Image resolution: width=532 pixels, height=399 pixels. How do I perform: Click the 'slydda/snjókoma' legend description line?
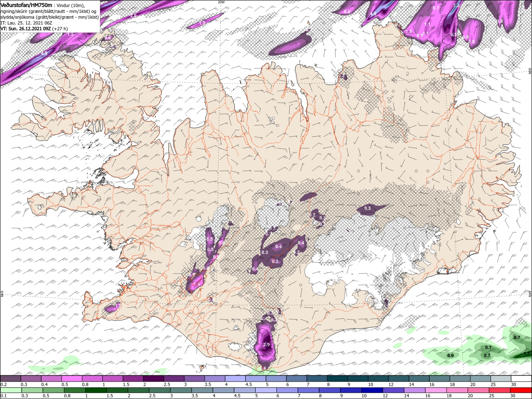pos(49,17)
